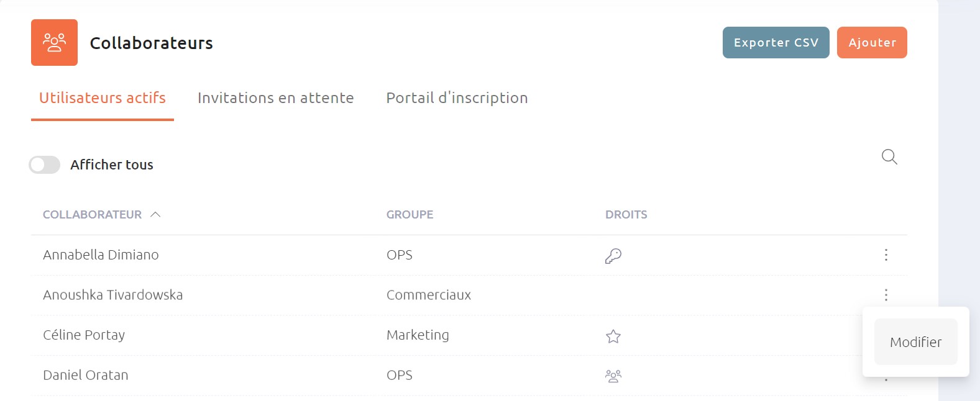Switch to the Invitations en attente tab

[x=275, y=98]
